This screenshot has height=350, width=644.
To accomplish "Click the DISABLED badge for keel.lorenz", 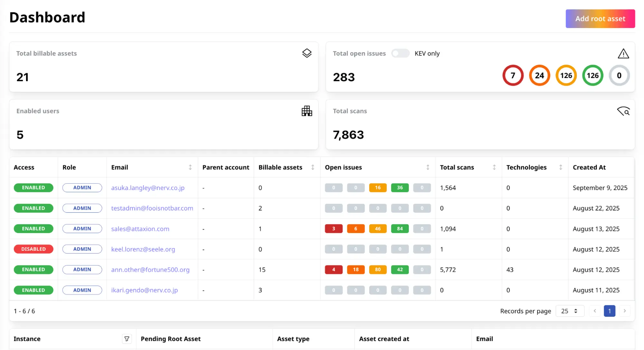I will 34,249.
